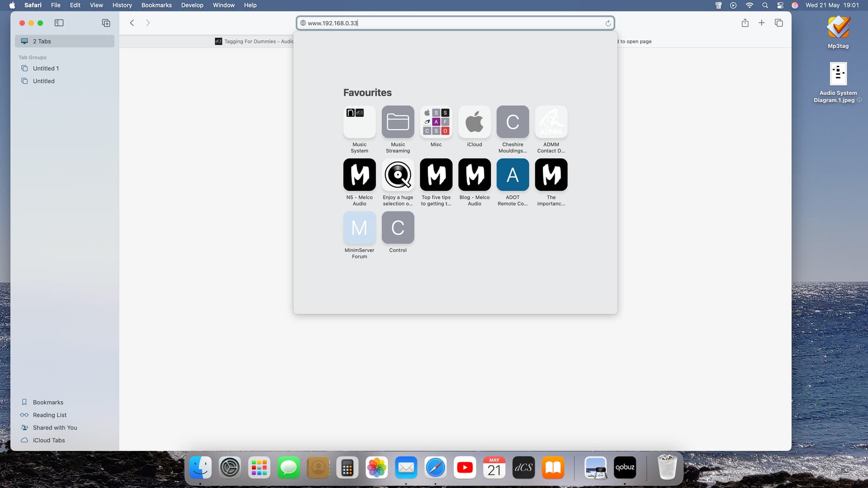Screen dimensions: 868x488
Task: Open Calculator from the Dock
Action: 347,468
